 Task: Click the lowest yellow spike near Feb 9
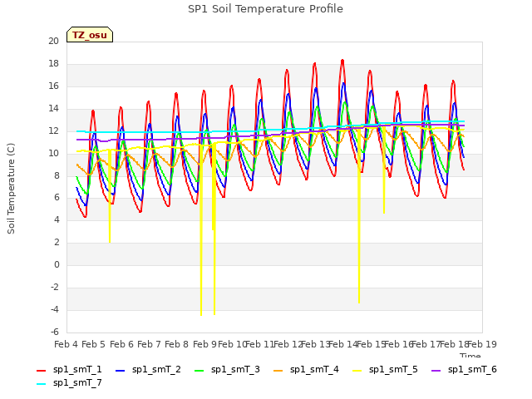pyautogui.click(x=201, y=314)
